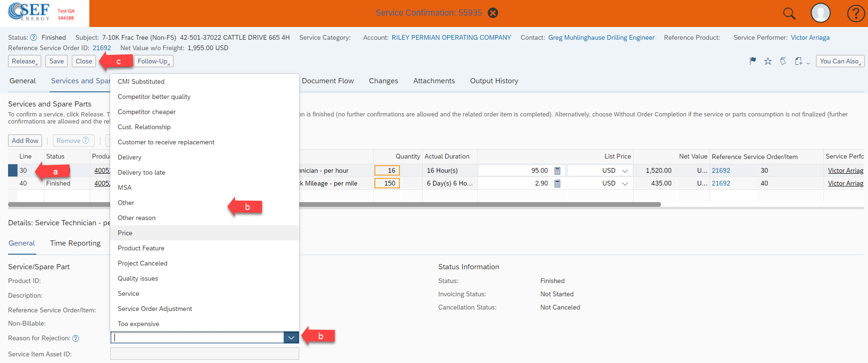Image resolution: width=868 pixels, height=363 pixels.
Task: Close the Service Confirmation 55935 title
Action: pyautogui.click(x=493, y=13)
